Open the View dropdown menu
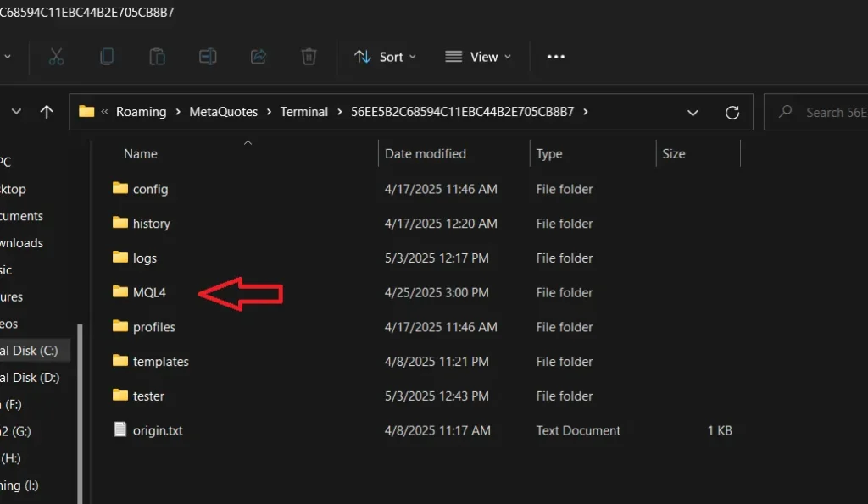The width and height of the screenshot is (868, 504). 478,57
